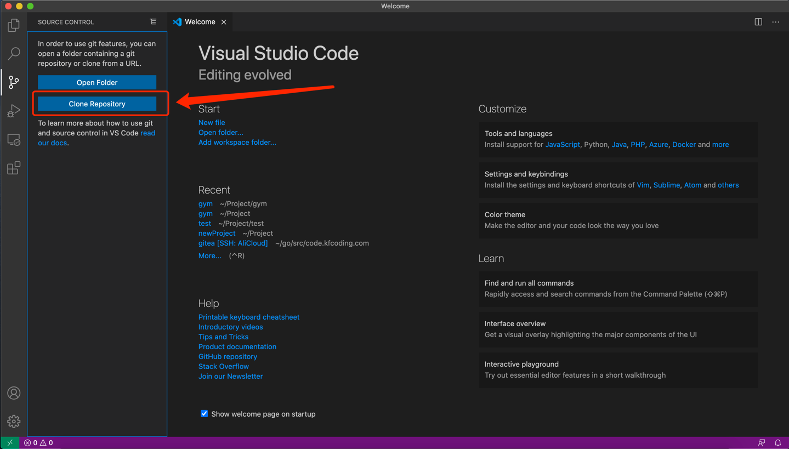The image size is (789, 449).
Task: Open recent gitea [SSH: AliCloud]
Action: point(233,243)
